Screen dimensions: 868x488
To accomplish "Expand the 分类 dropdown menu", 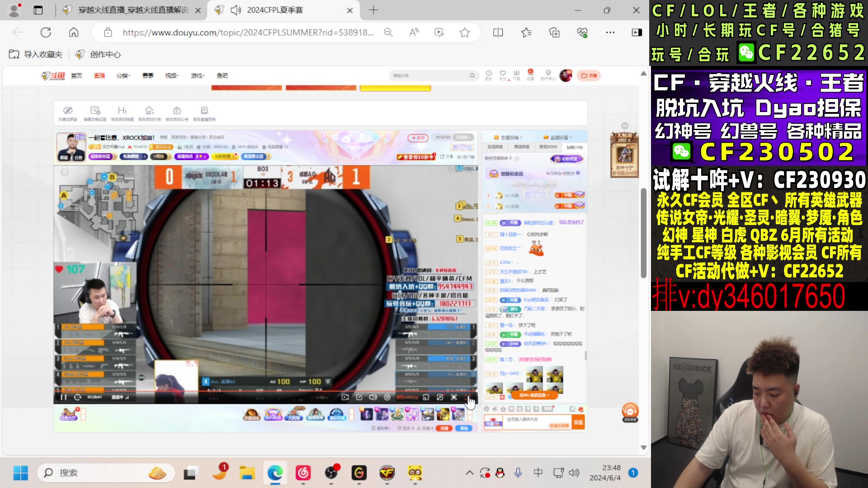I will pos(123,75).
